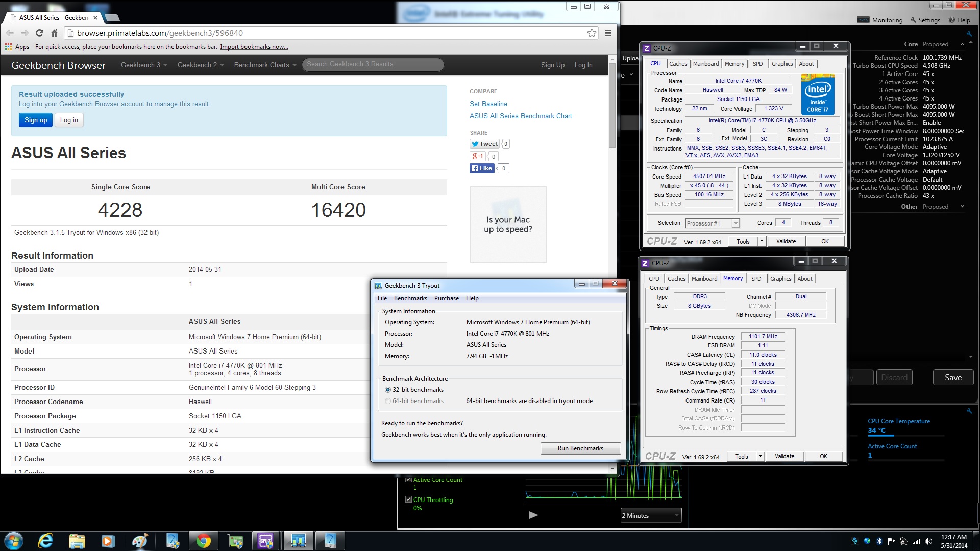Viewport: 980px width, 551px height.
Task: Click the Search Geekbench 3 Results field
Action: coord(373,64)
